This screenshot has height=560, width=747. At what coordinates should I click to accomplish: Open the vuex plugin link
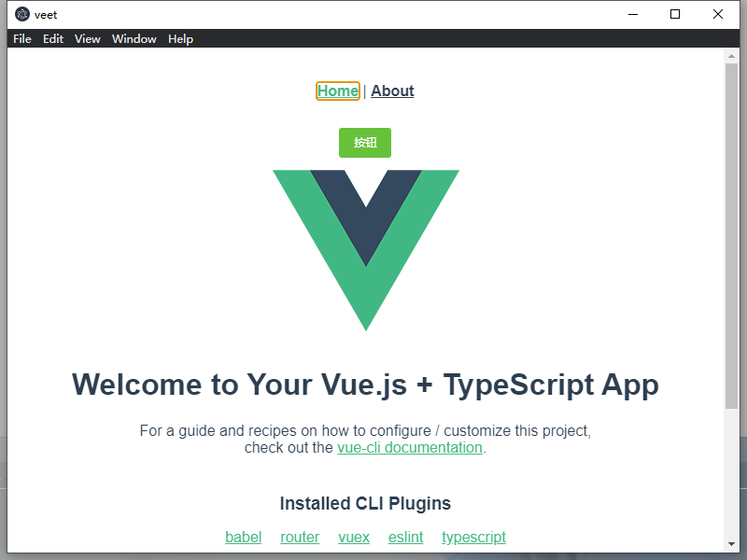click(x=354, y=537)
